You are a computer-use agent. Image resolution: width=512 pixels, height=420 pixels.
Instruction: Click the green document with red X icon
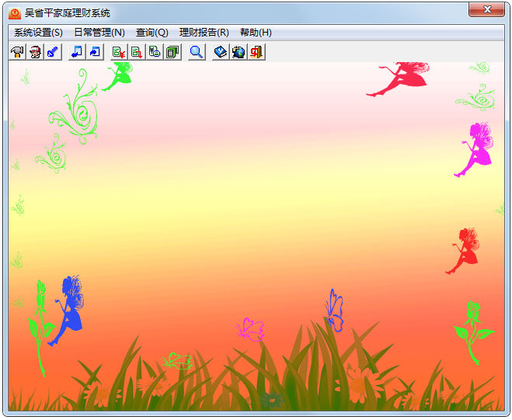point(119,52)
